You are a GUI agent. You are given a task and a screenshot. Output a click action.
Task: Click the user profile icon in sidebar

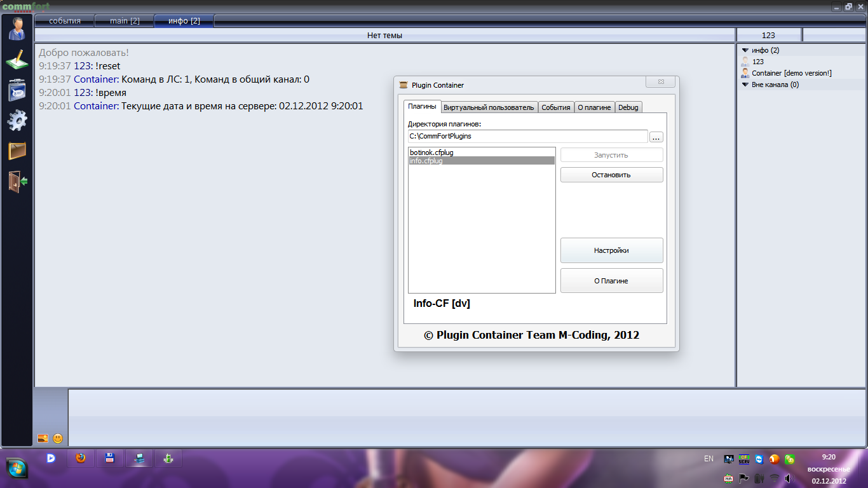[x=17, y=29]
